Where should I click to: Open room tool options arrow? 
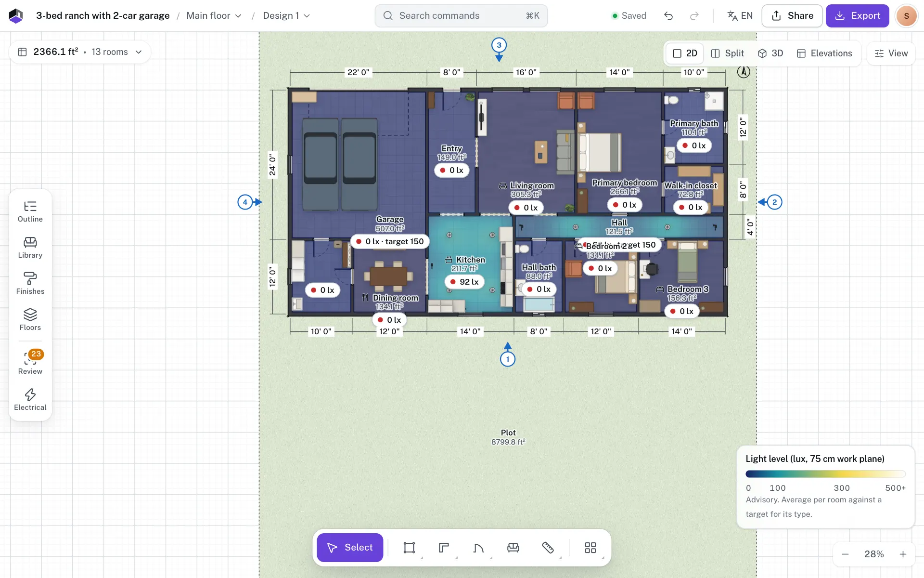coord(422,558)
